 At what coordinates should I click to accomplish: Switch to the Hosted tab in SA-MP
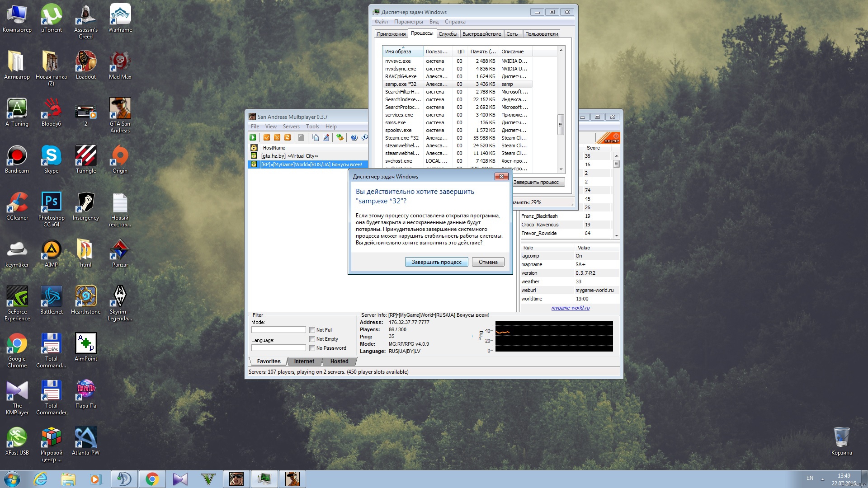click(339, 361)
